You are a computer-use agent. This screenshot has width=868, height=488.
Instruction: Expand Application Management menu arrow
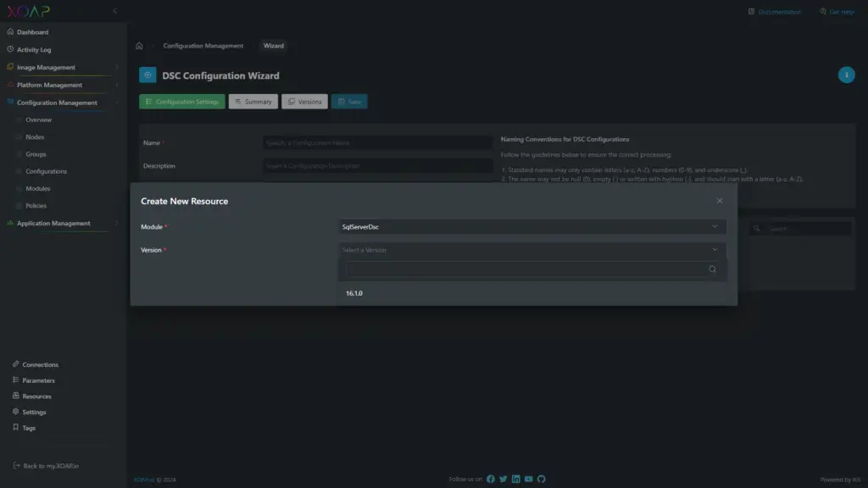pyautogui.click(x=117, y=224)
